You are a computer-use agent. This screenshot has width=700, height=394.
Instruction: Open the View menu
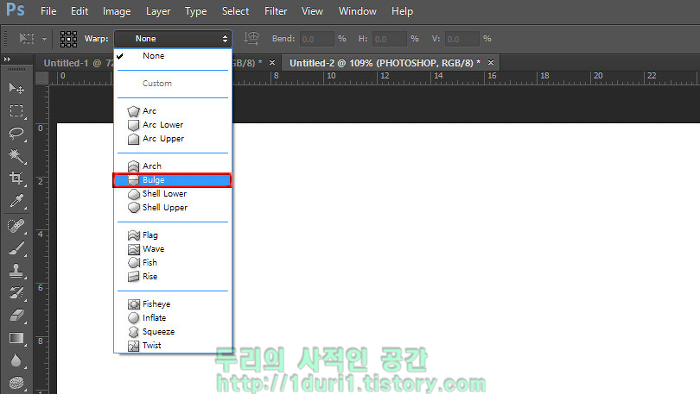coord(312,11)
